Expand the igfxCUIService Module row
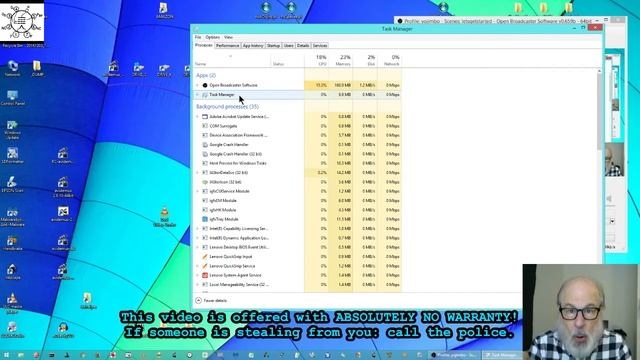640x360 pixels. [x=198, y=191]
